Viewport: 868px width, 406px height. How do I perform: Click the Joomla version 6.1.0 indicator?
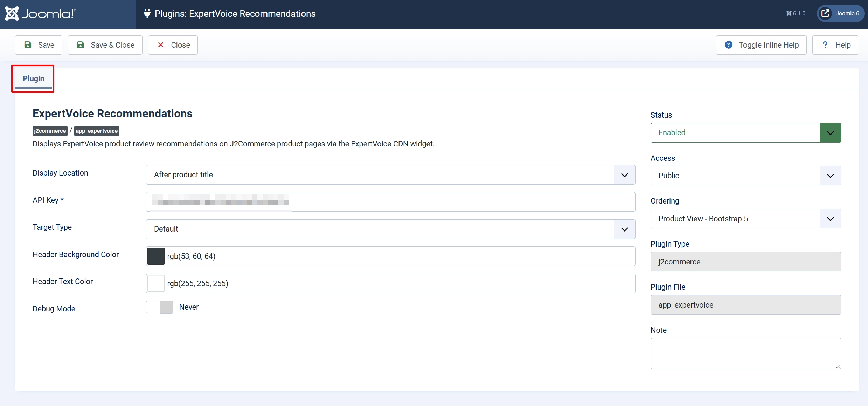(796, 13)
